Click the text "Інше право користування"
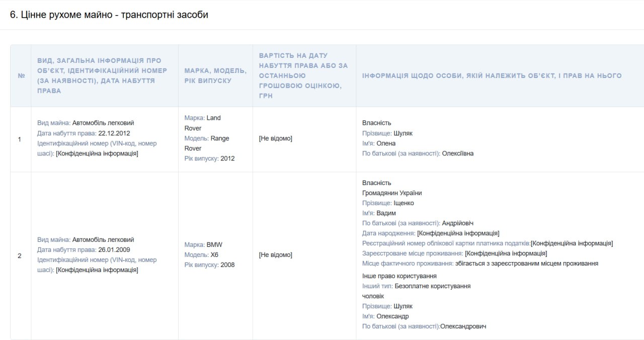The height and width of the screenshot is (340, 644). [399, 276]
